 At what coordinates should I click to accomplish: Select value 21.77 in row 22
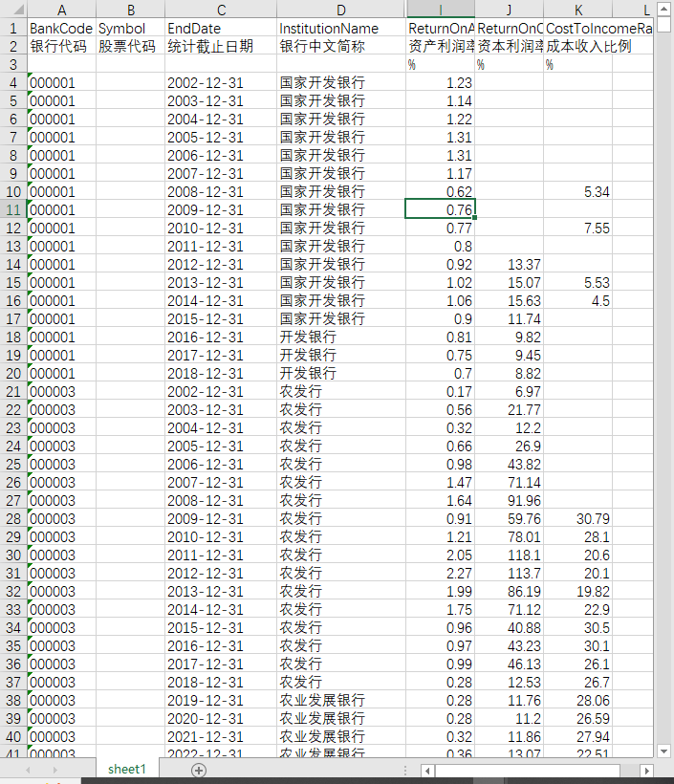coord(509,409)
